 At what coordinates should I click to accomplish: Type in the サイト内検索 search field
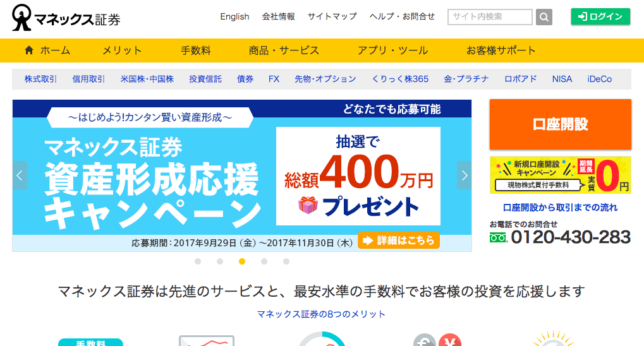point(490,17)
